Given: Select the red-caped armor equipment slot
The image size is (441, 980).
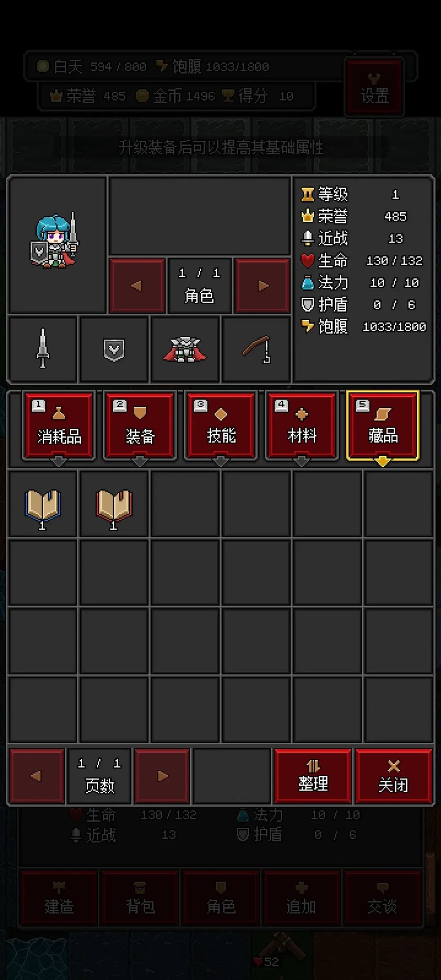Looking at the screenshot, I should coord(185,349).
